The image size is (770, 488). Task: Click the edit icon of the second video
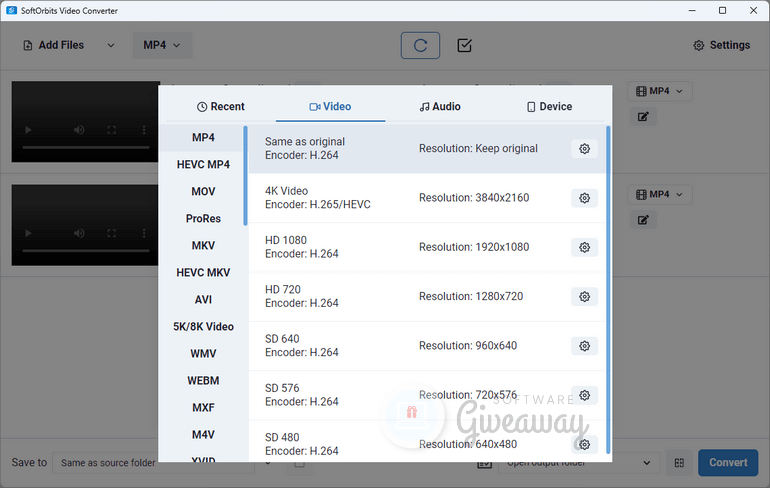tap(643, 219)
